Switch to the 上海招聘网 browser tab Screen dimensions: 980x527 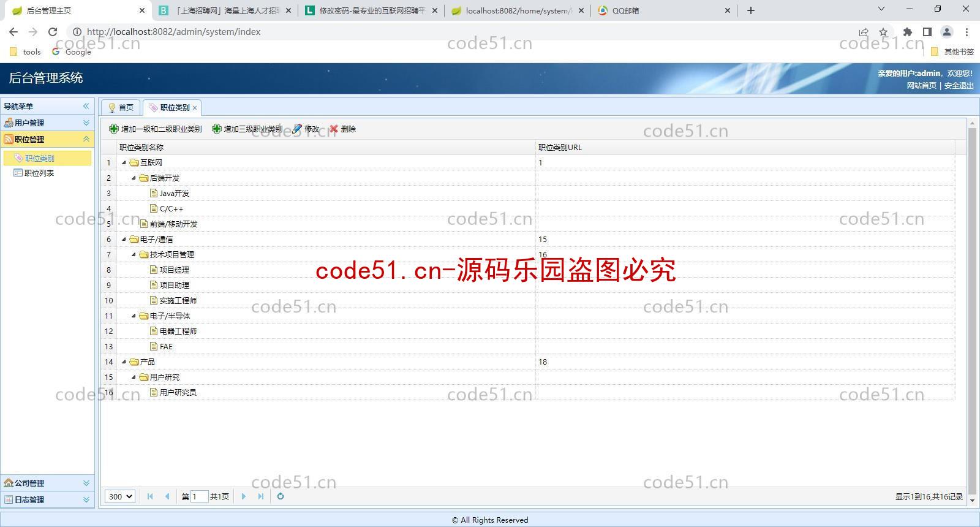[x=225, y=10]
